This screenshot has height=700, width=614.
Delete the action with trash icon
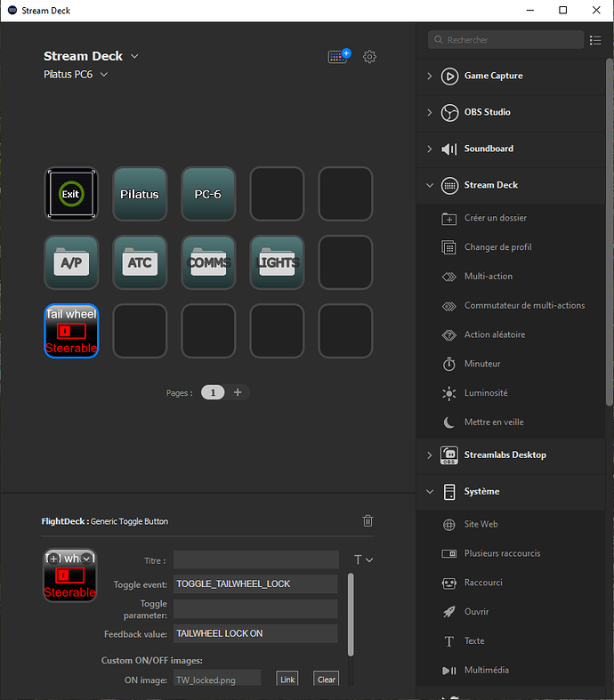(x=368, y=520)
